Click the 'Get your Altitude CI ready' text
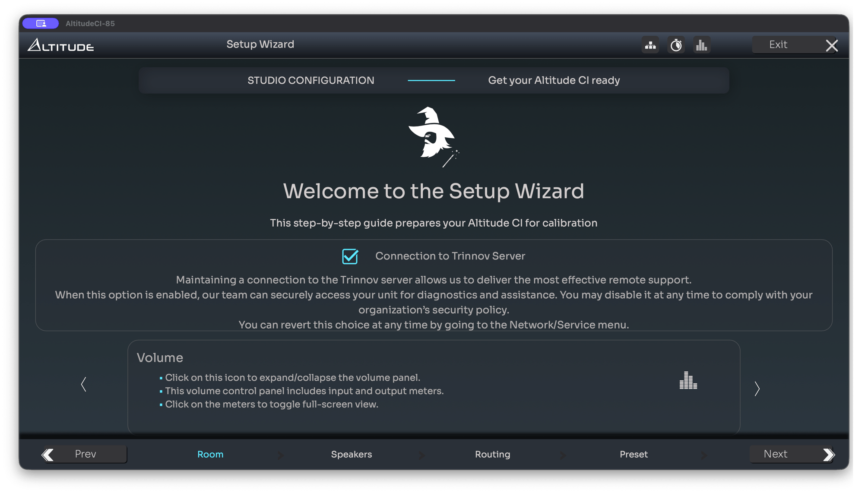Viewport: 868px width, 493px height. pos(554,80)
